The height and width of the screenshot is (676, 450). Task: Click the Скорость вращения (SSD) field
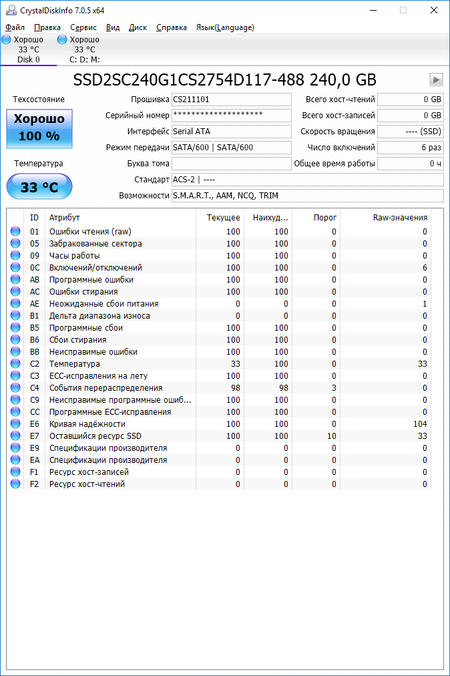point(410,131)
